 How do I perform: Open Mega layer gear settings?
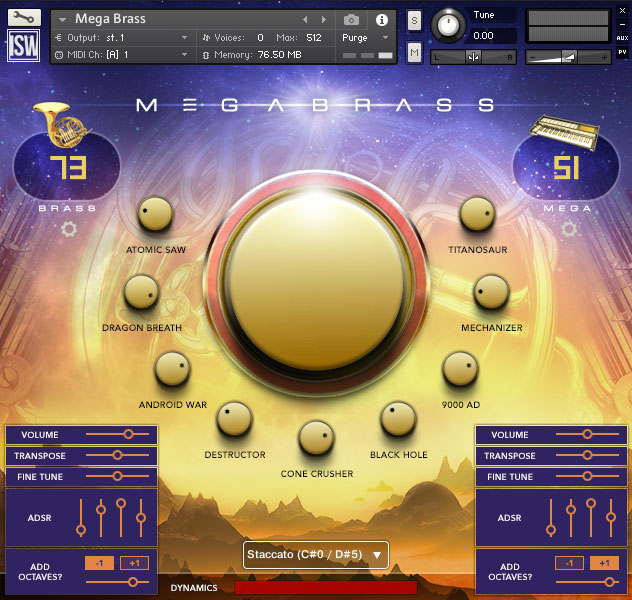click(569, 229)
